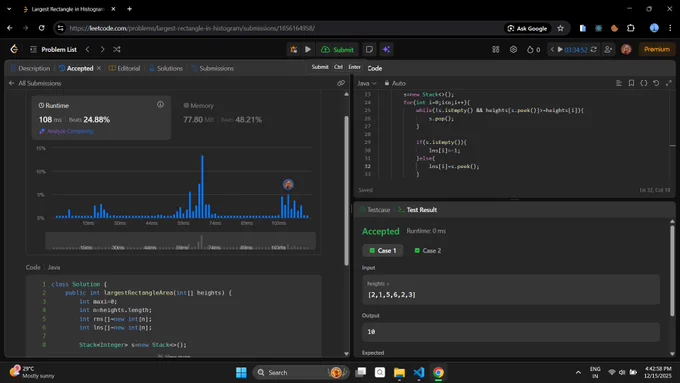This screenshot has width=680, height=383.
Task: Switch to the Editorial tab
Action: (124, 68)
